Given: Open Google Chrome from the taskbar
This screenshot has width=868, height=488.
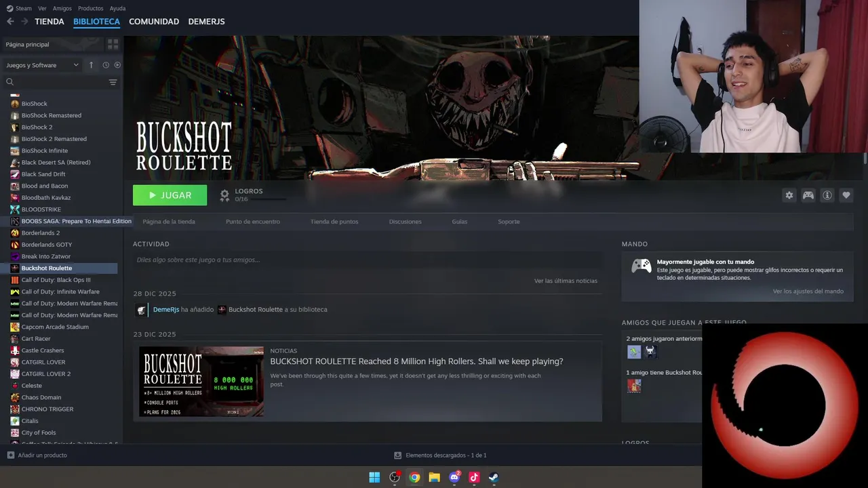Looking at the screenshot, I should [x=414, y=477].
